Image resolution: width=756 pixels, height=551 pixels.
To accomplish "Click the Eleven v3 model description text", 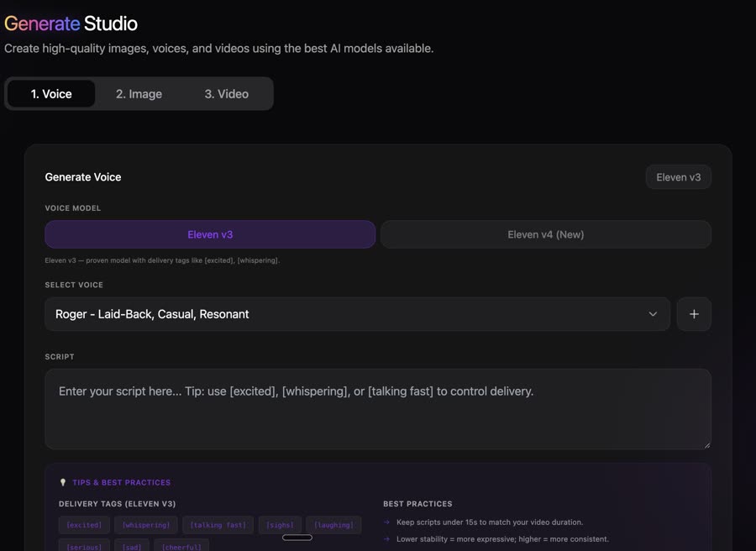I will pyautogui.click(x=162, y=260).
